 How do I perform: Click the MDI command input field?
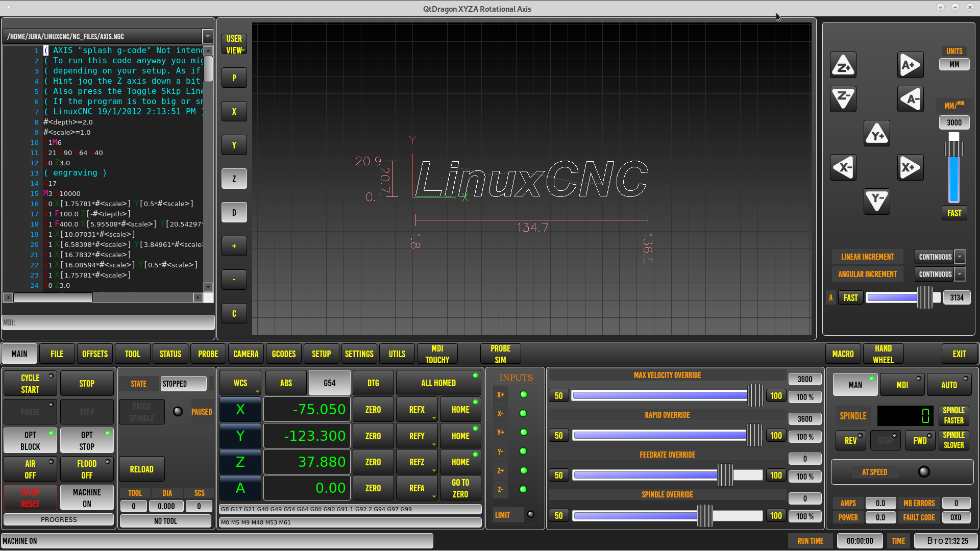tap(108, 322)
